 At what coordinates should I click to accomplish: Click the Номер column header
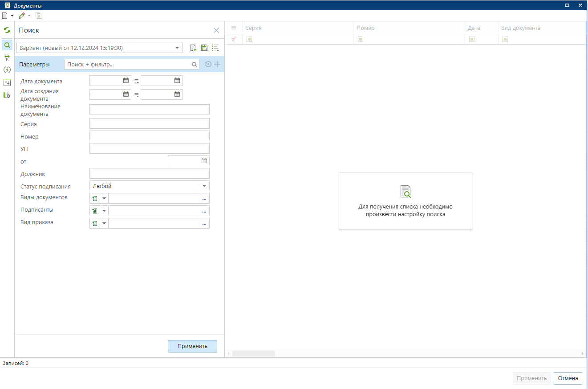point(409,28)
